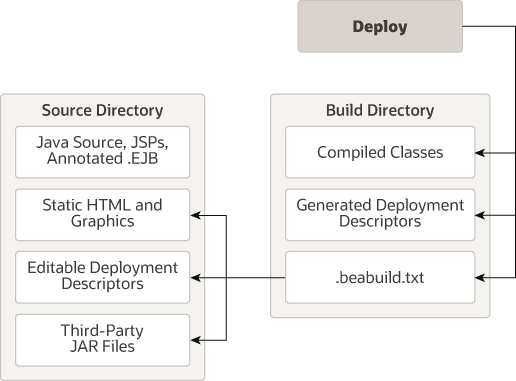Click vertical connector beside Source Directory boxes
The height and width of the screenshot is (381, 516).
[226, 278]
